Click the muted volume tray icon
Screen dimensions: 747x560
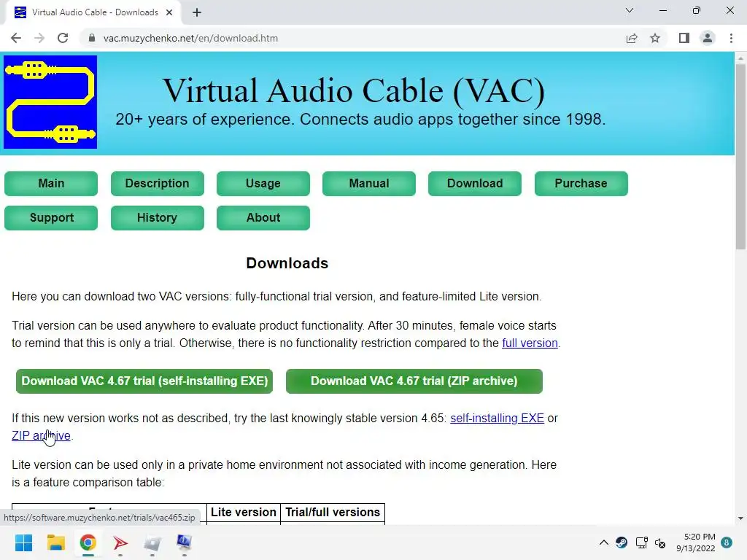(660, 542)
